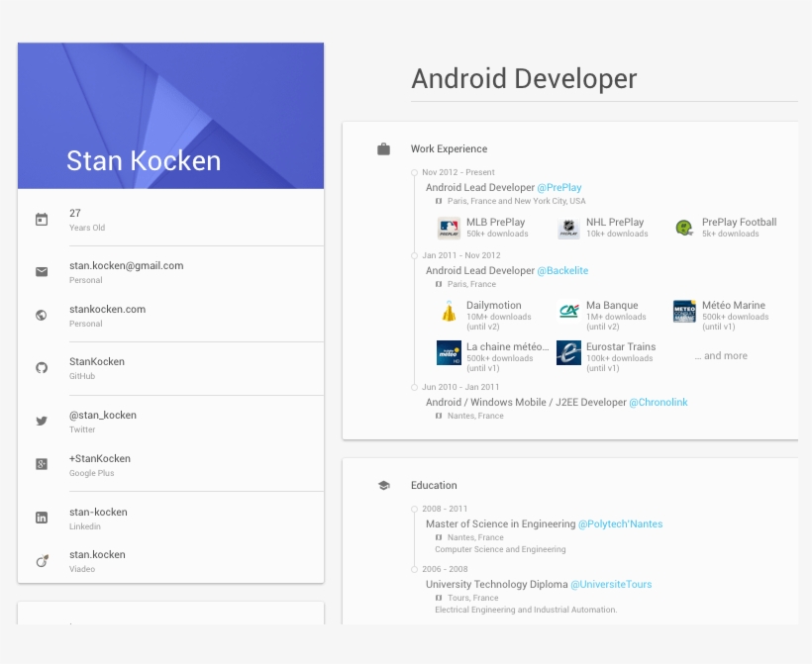Image resolution: width=812 pixels, height=664 pixels.
Task: Click the email envelope icon
Action: pos(41,271)
